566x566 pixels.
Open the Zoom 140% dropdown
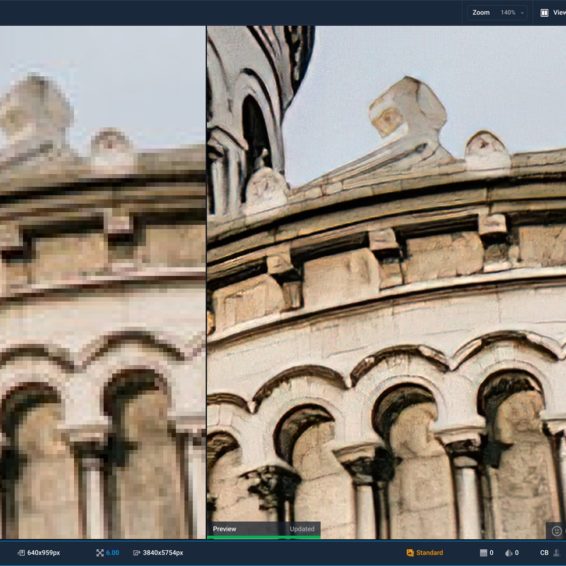tap(498, 13)
